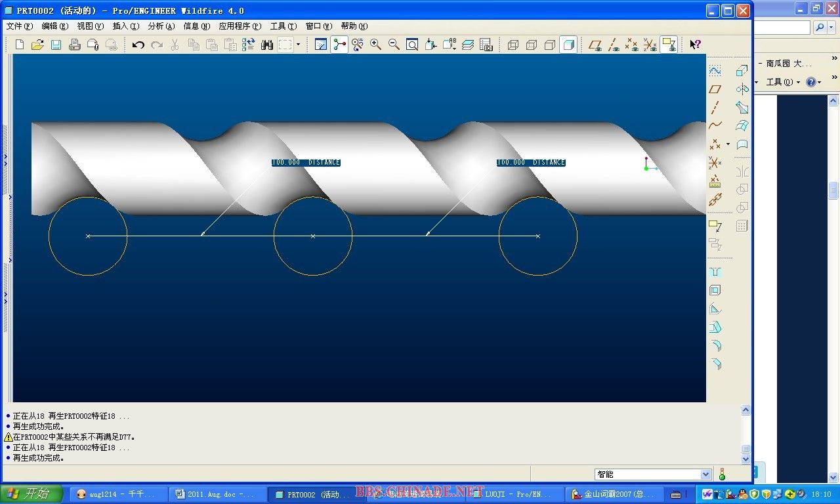Click the traffic light regeneration status icon

click(722, 474)
